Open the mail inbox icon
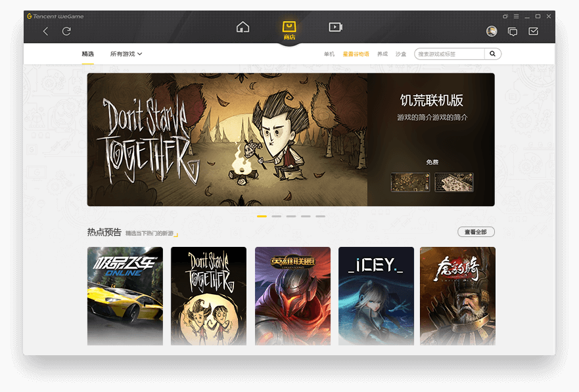This screenshot has height=392, width=579. [x=533, y=32]
